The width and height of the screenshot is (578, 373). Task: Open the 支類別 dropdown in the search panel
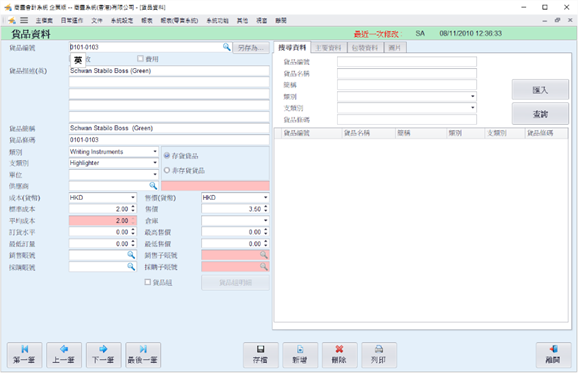point(473,108)
